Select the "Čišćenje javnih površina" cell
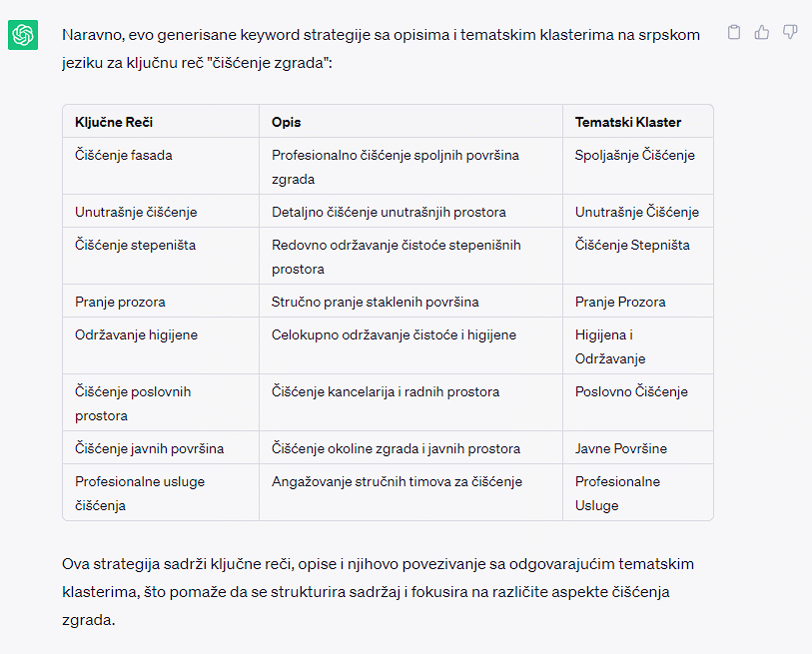Viewport: 812px width, 654px height. pyautogui.click(x=149, y=448)
